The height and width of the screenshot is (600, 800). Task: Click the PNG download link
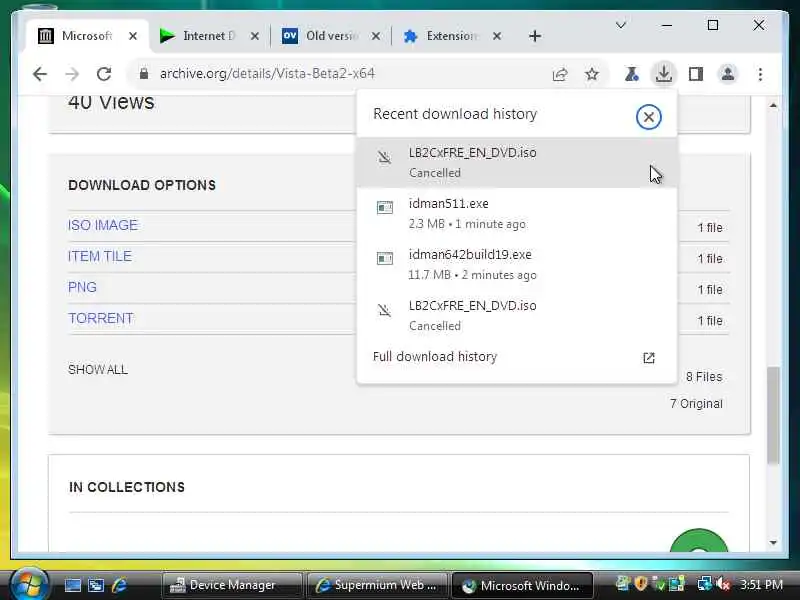coord(82,287)
